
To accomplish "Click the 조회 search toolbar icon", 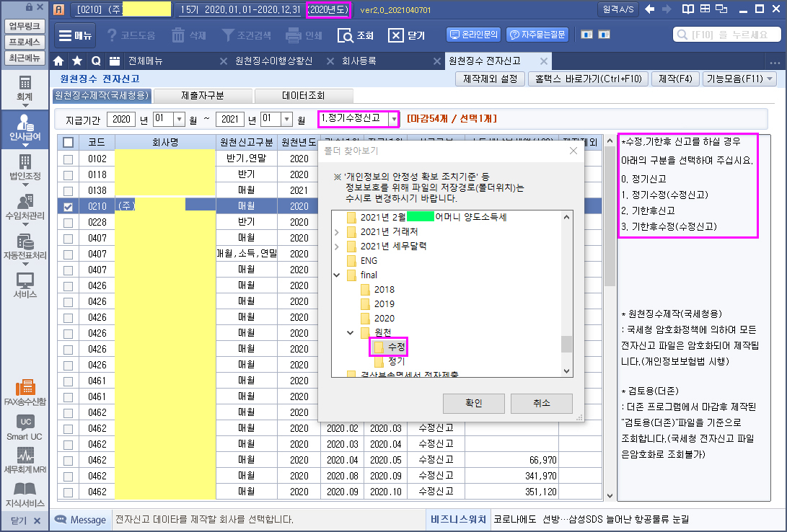I will tap(356, 35).
